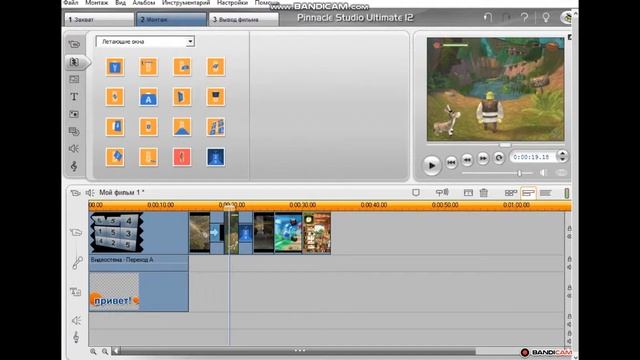The width and height of the screenshot is (640, 360).
Task: Click the clip marker icon on the timeline toolbar
Action: (x=416, y=193)
